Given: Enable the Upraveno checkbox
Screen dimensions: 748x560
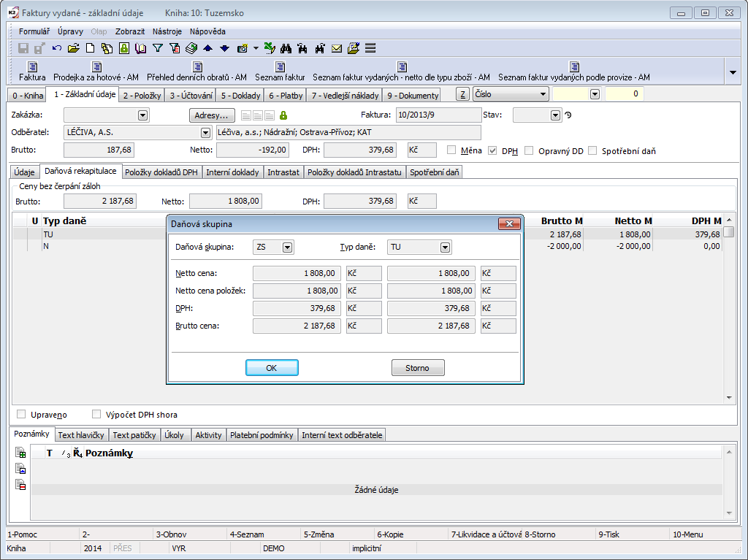Looking at the screenshot, I should click(21, 414).
